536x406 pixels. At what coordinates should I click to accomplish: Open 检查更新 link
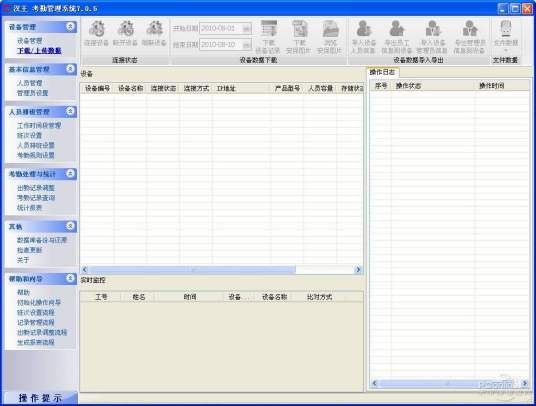pos(30,250)
